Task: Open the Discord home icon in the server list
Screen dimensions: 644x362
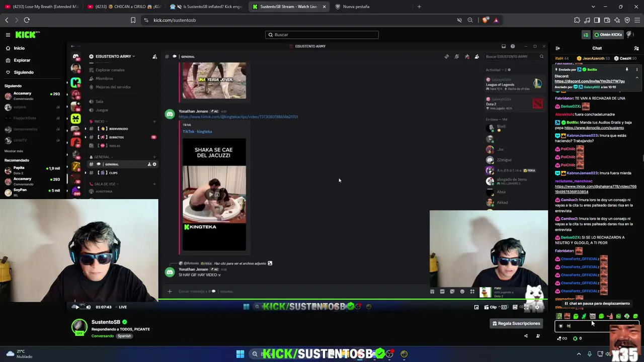Action: click(x=76, y=56)
